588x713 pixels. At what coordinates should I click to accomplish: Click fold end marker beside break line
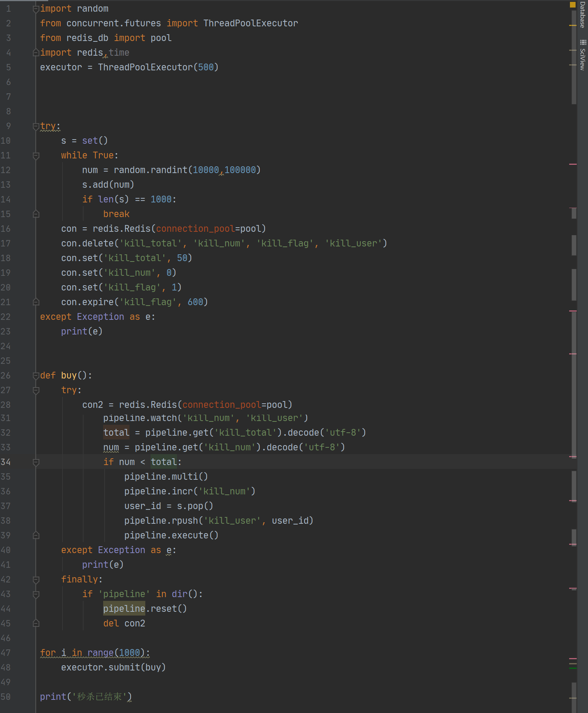[36, 214]
